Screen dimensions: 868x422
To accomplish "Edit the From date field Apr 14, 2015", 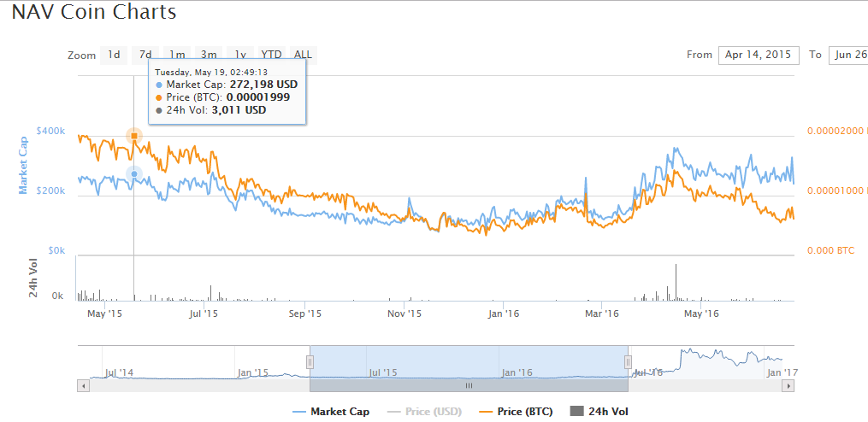I will pos(759,56).
